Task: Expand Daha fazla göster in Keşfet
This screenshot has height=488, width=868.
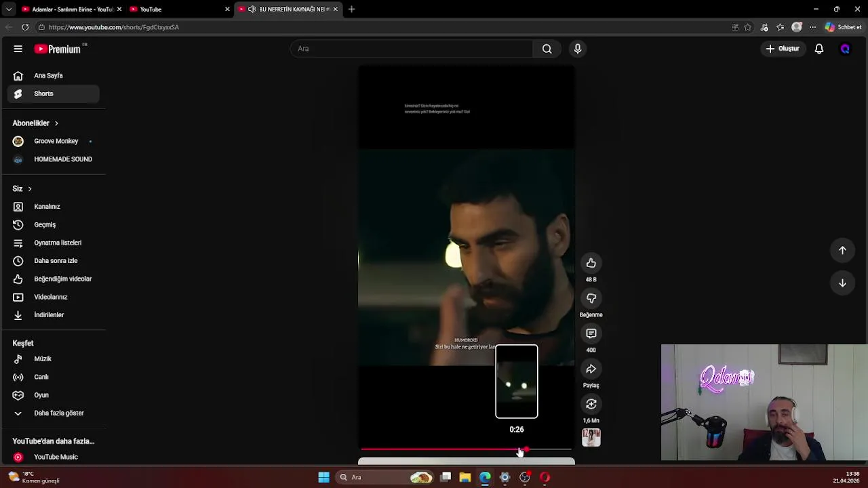Action: pyautogui.click(x=53, y=413)
